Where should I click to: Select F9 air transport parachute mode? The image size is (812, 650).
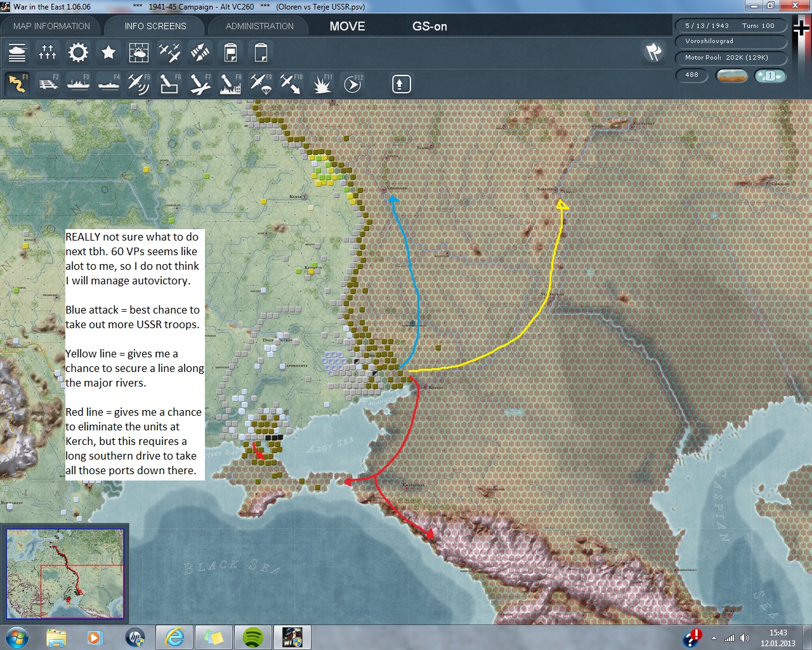point(261,84)
